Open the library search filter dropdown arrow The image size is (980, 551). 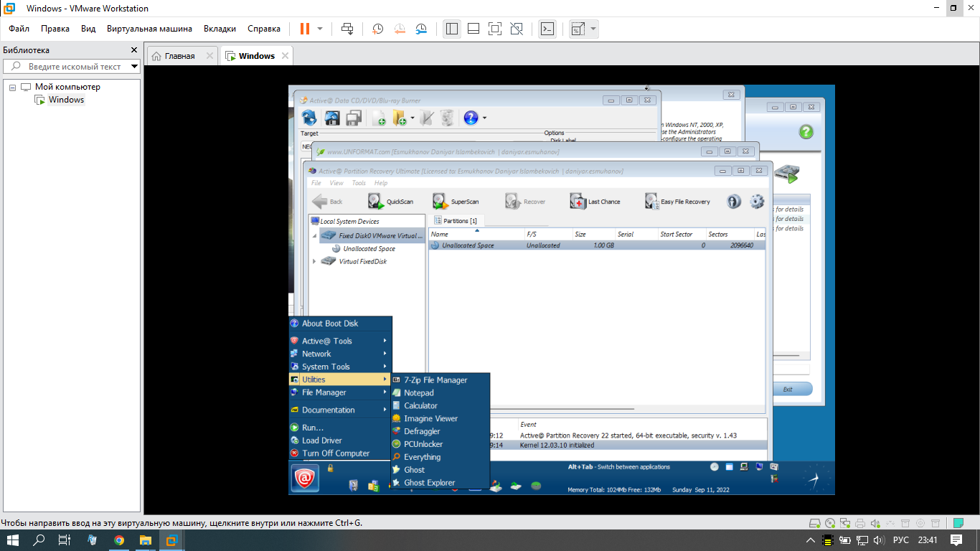(x=135, y=67)
